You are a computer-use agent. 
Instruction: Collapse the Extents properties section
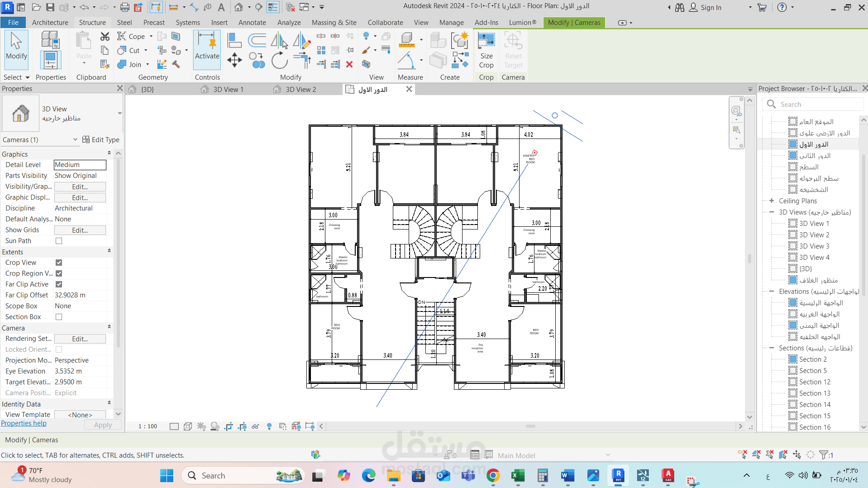(109, 251)
